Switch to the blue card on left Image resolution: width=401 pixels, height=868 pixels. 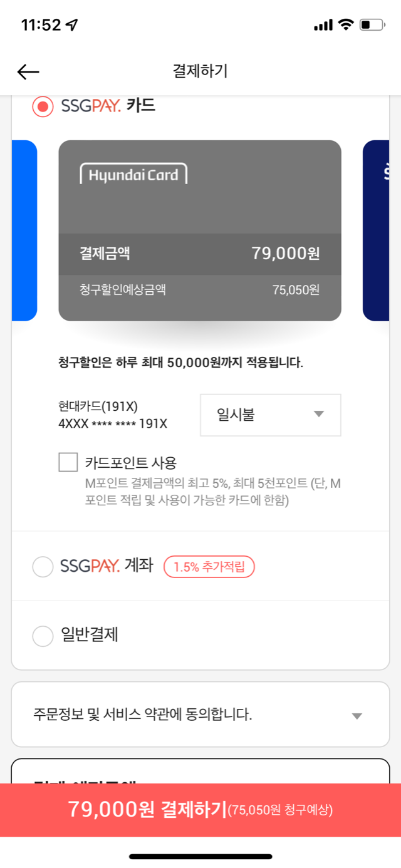click(24, 230)
